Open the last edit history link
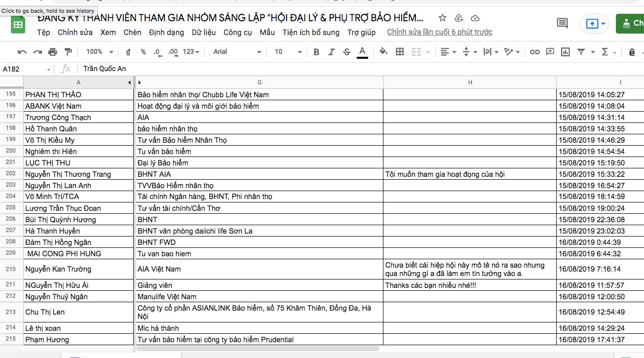644x358 pixels. tap(440, 32)
